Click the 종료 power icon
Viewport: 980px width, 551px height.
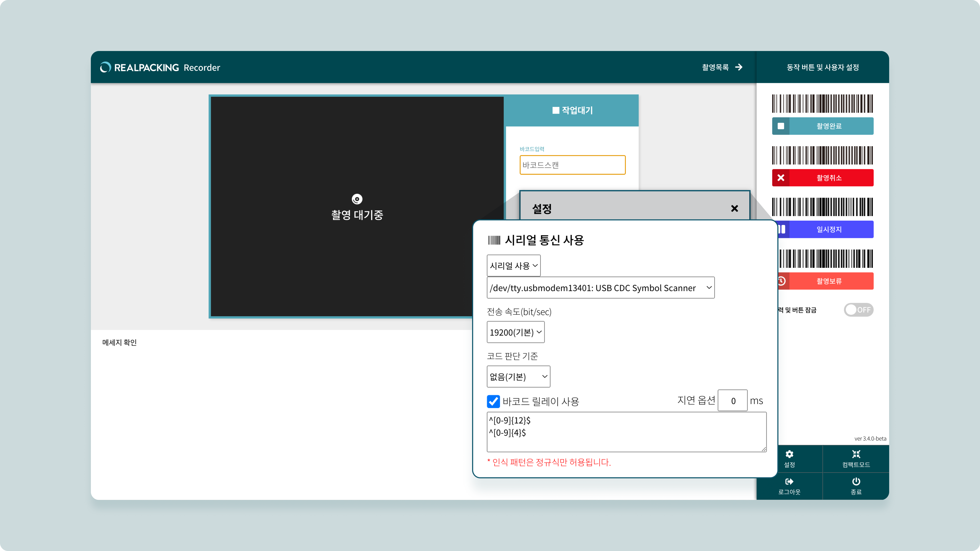(x=856, y=481)
